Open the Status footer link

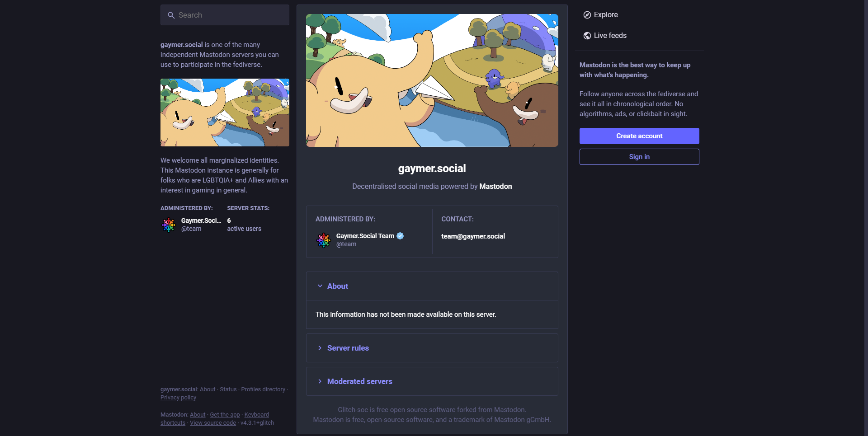[228, 389]
